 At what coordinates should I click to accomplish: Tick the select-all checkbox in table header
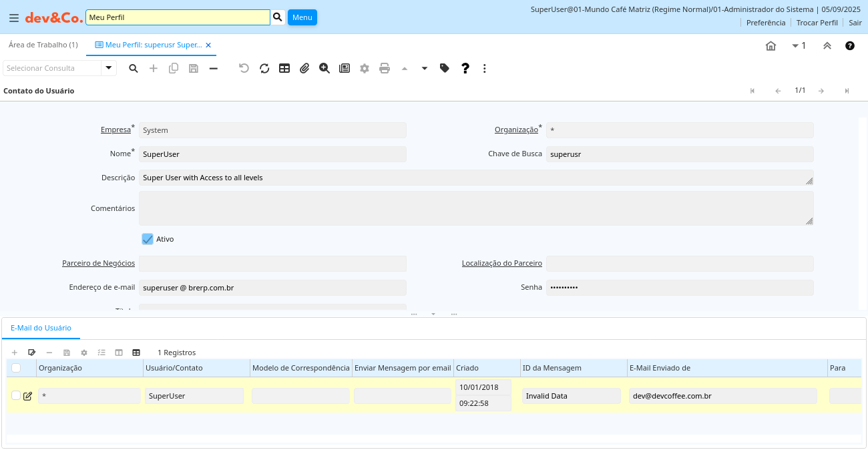(x=16, y=368)
